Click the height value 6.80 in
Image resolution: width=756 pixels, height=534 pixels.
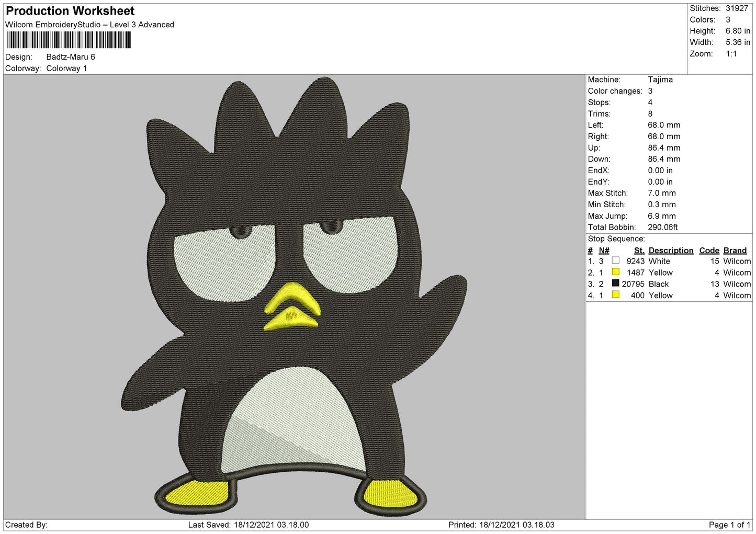pyautogui.click(x=738, y=31)
